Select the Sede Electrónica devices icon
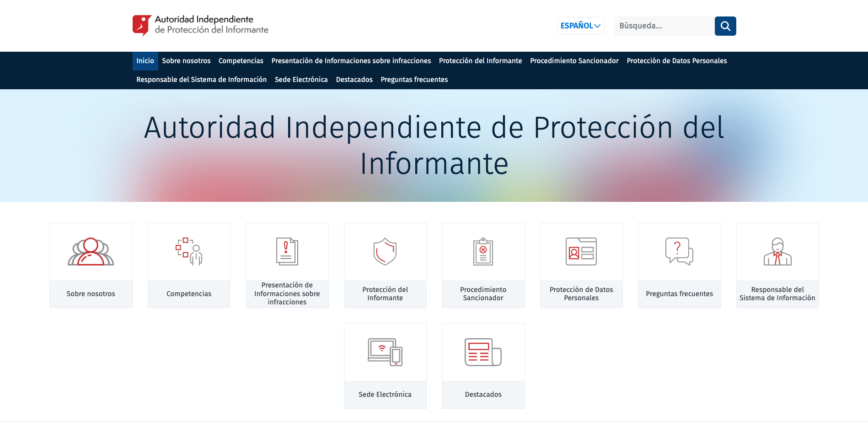 [385, 352]
